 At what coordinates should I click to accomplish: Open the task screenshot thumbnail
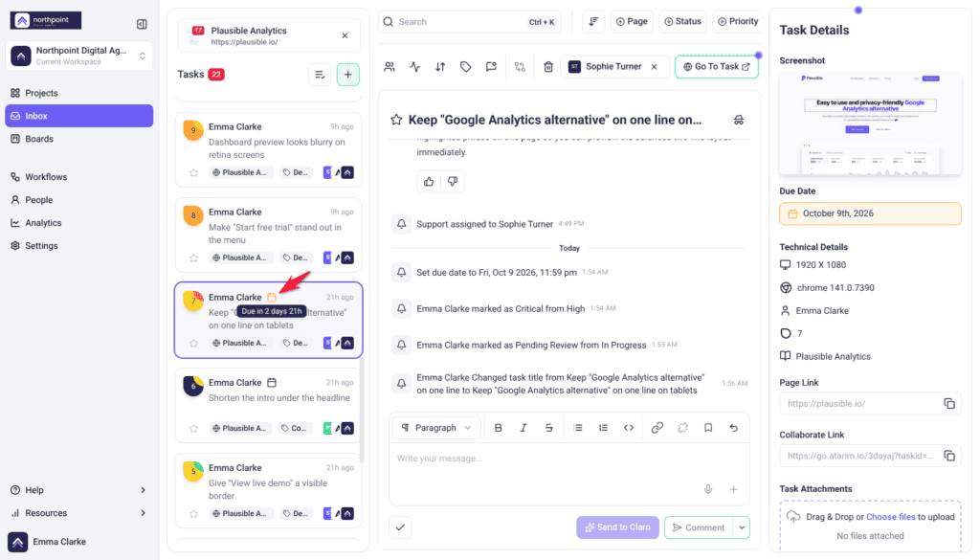(x=870, y=123)
